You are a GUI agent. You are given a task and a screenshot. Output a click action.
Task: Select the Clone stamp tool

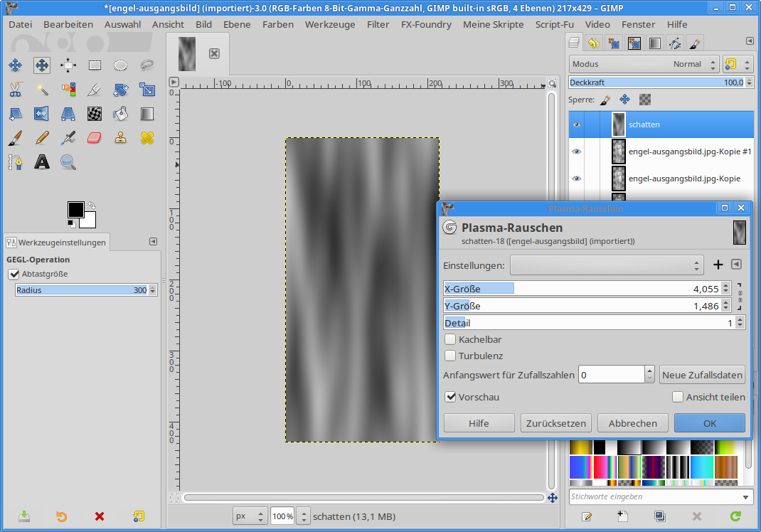tap(121, 138)
